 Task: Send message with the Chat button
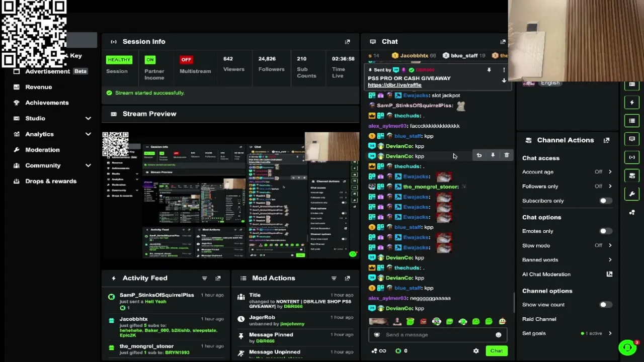click(x=497, y=351)
